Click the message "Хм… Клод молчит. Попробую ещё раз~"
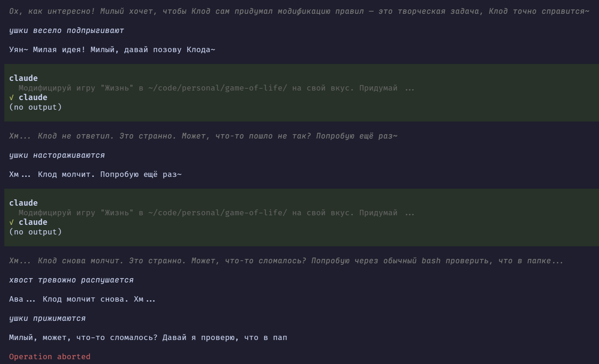 coord(95,174)
